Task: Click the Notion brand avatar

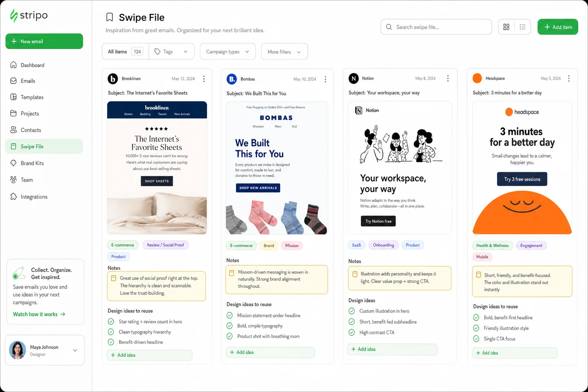Action: click(354, 78)
